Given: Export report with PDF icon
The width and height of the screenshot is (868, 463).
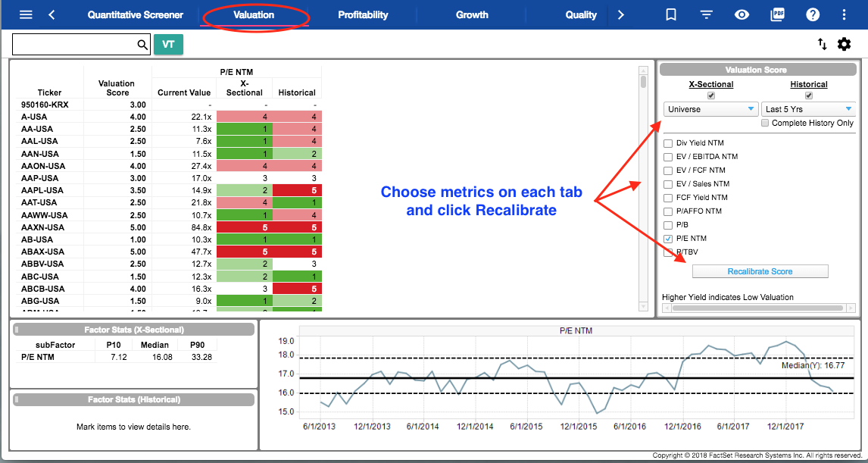Looking at the screenshot, I should click(x=778, y=15).
